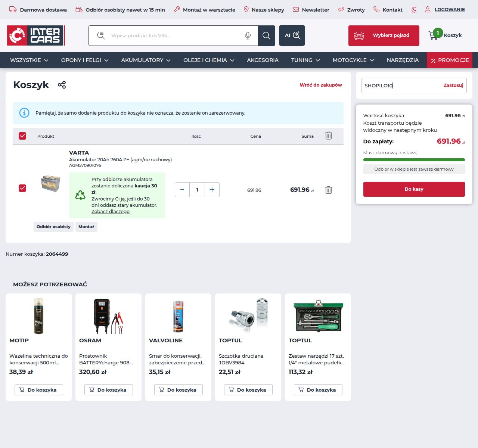Image resolution: width=478 pixels, height=448 pixels.
Task: Open the VALVOLINE spray product image
Action: [x=178, y=316]
